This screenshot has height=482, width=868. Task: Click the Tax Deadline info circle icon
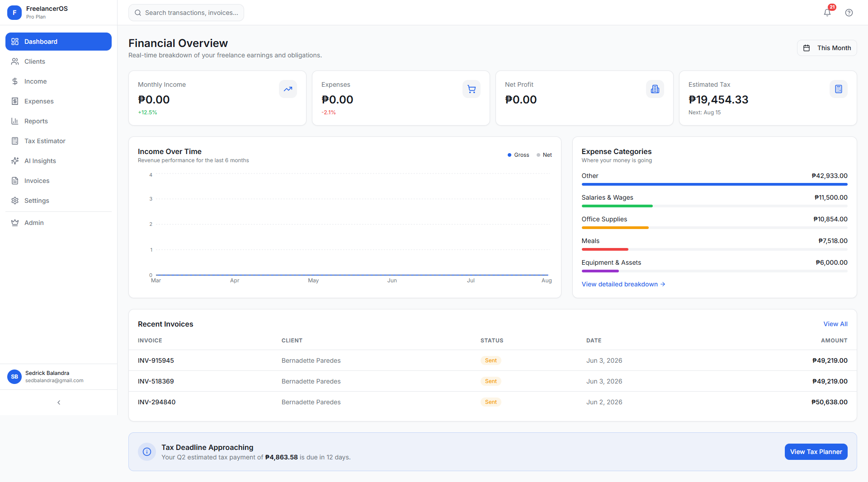[x=147, y=452]
